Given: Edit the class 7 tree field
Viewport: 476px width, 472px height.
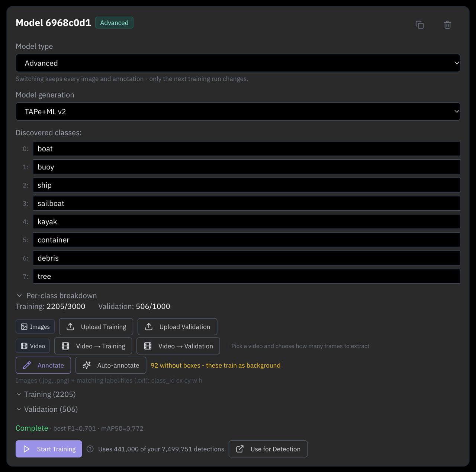Looking at the screenshot, I should click(247, 276).
